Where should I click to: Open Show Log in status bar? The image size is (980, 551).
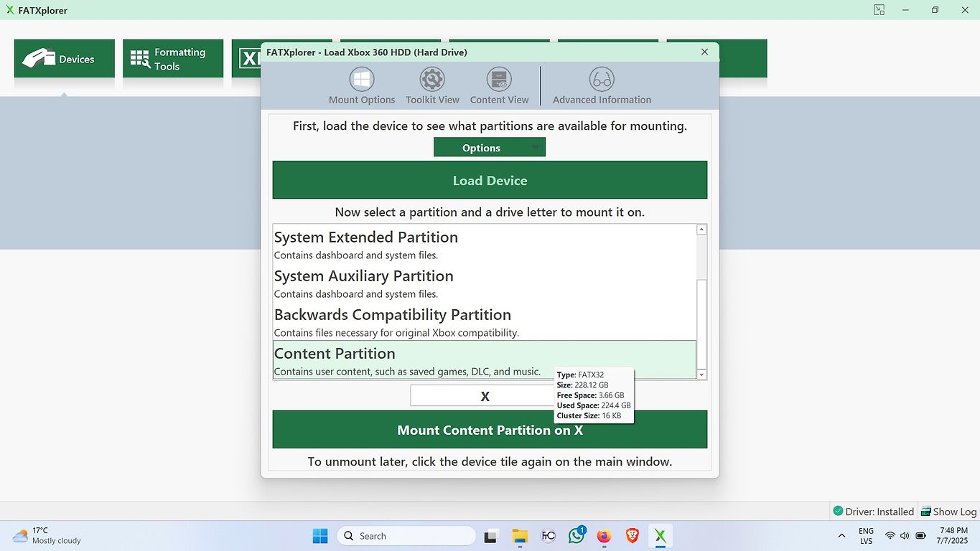point(948,512)
